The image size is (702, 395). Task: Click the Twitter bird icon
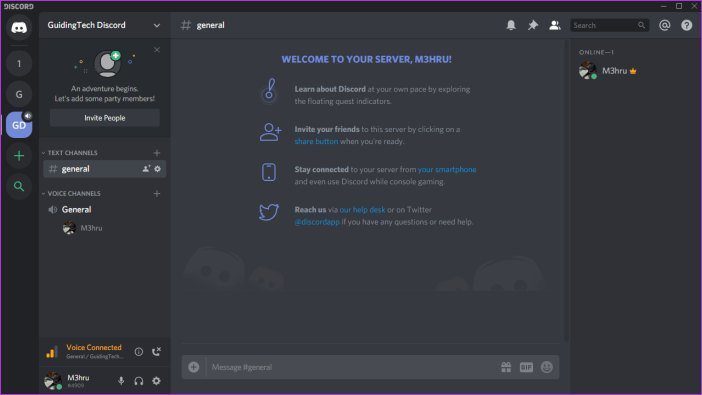pyautogui.click(x=269, y=212)
